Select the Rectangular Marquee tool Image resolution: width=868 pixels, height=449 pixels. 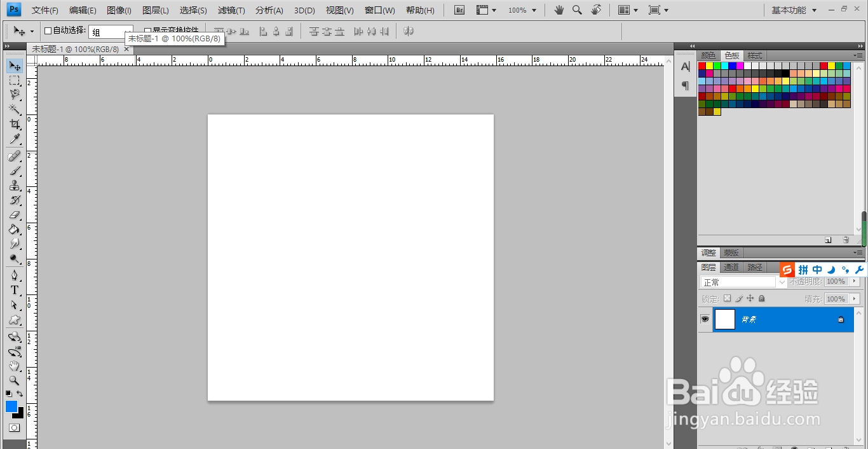point(15,81)
